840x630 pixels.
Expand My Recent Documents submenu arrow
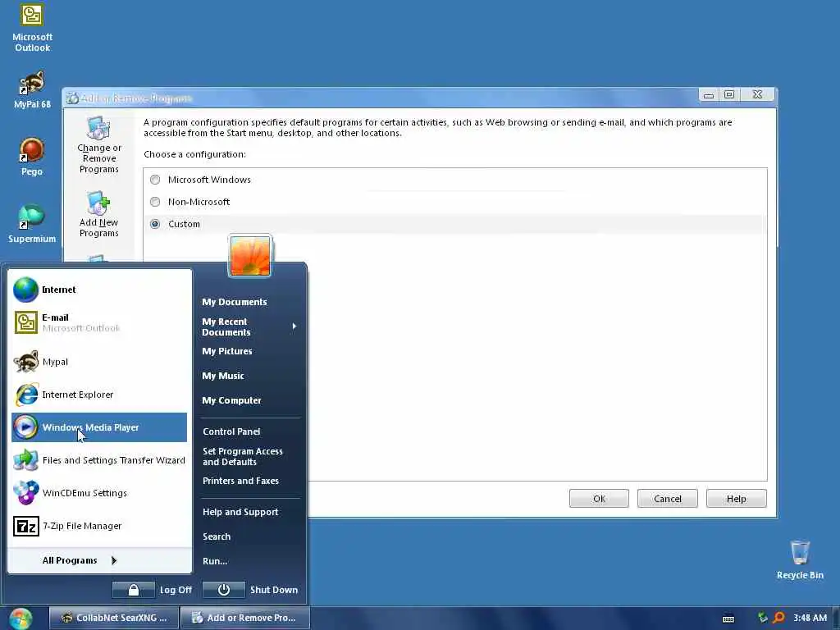click(x=294, y=326)
